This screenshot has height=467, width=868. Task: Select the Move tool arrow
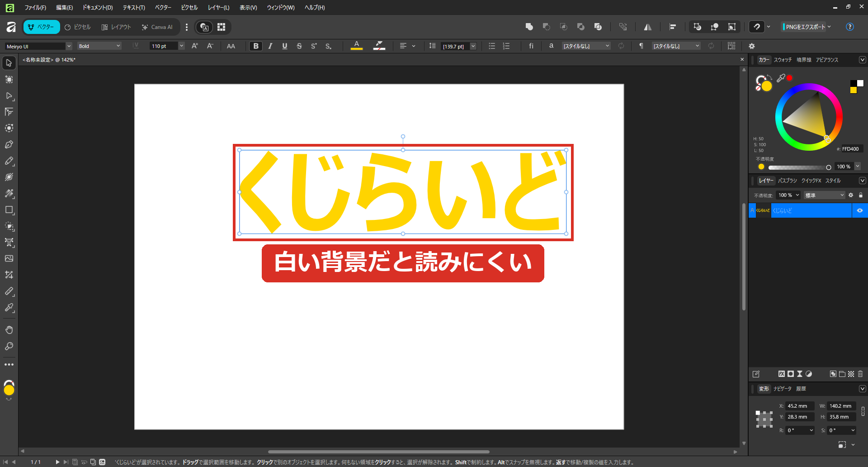pos(9,63)
